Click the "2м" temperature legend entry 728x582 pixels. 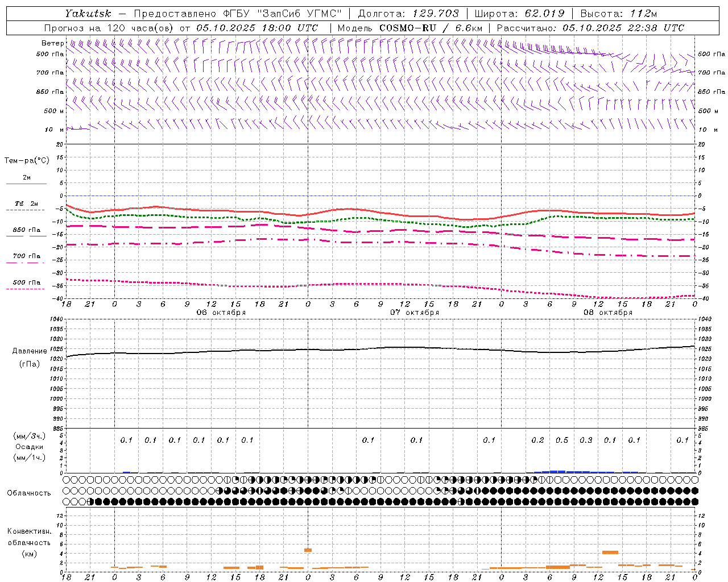[27, 178]
